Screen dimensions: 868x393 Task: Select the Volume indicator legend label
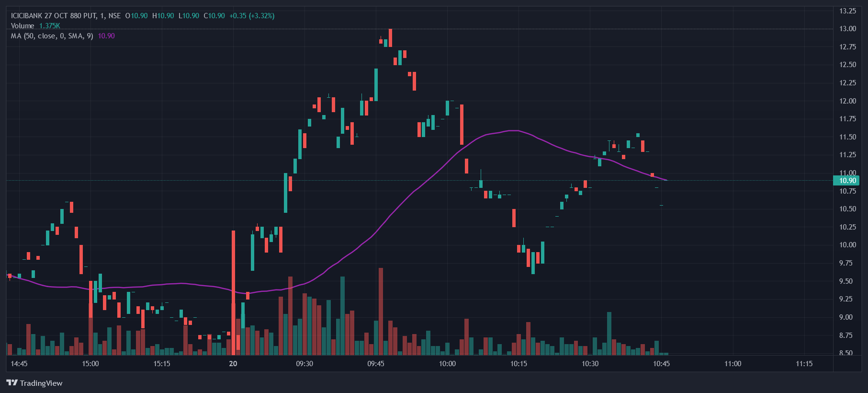pyautogui.click(x=23, y=26)
